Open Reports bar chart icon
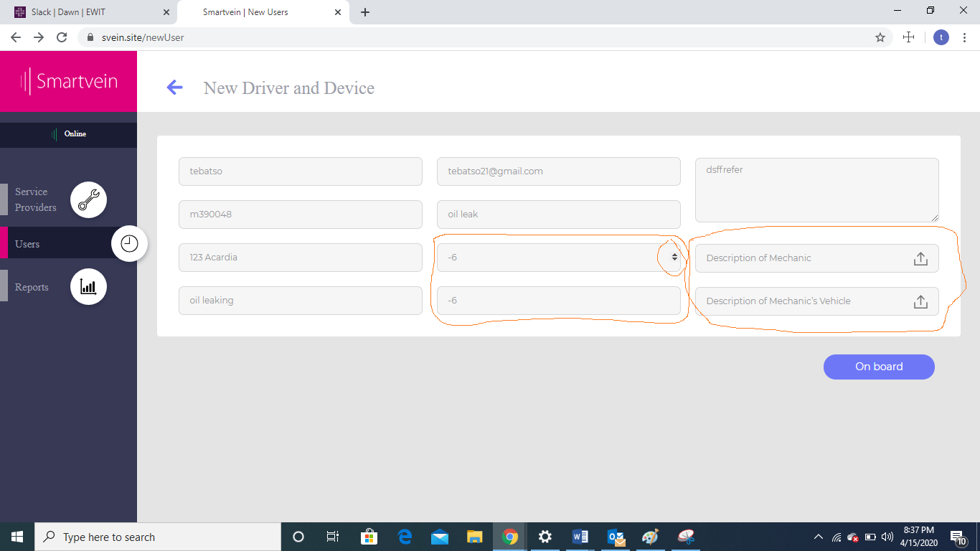The image size is (980, 551). click(88, 287)
